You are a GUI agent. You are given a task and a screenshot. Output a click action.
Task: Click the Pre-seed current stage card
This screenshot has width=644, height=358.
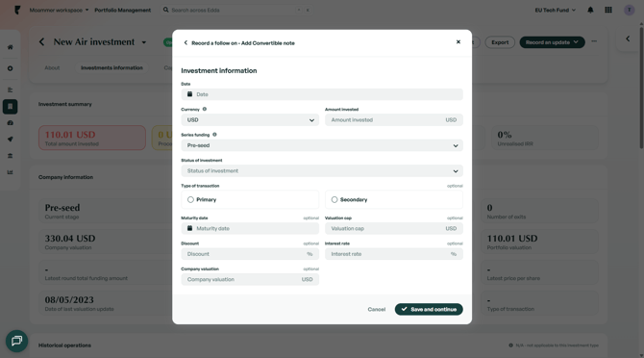tap(105, 212)
